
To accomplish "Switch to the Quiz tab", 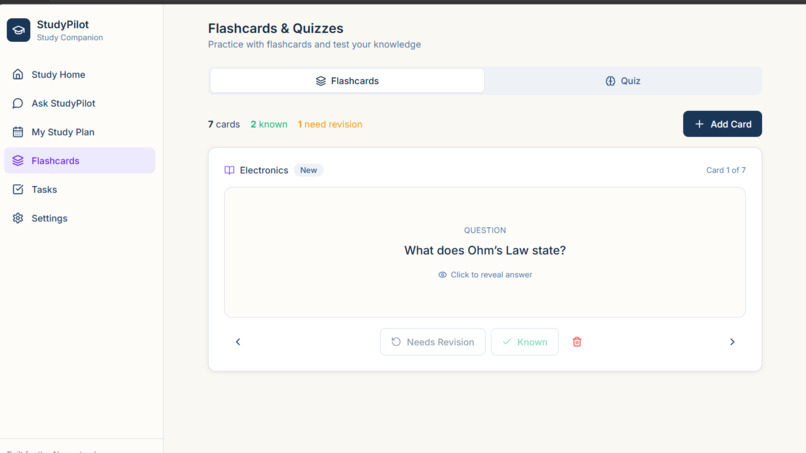I will tap(622, 81).
